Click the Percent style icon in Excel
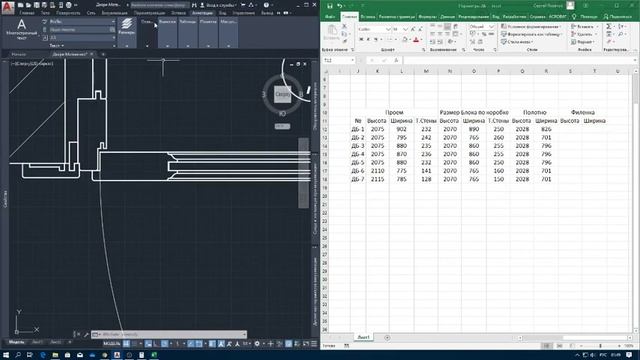 click(483, 34)
